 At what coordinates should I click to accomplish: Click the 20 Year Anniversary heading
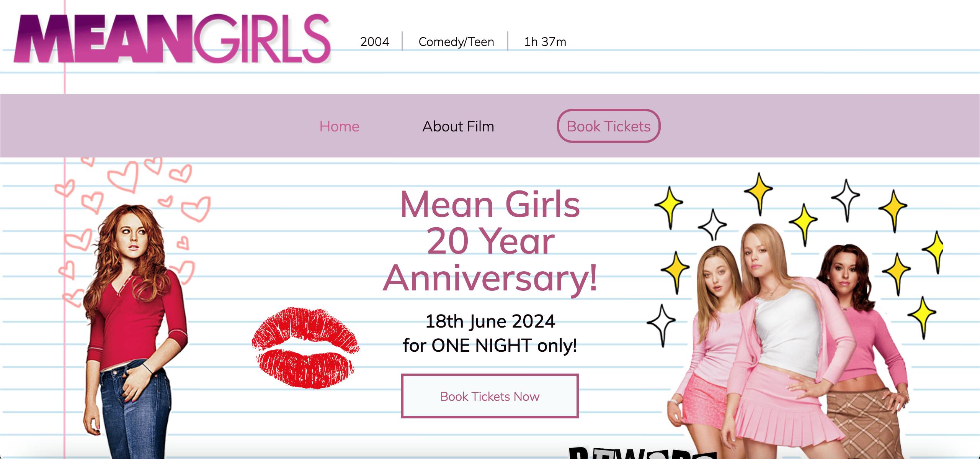[490, 241]
